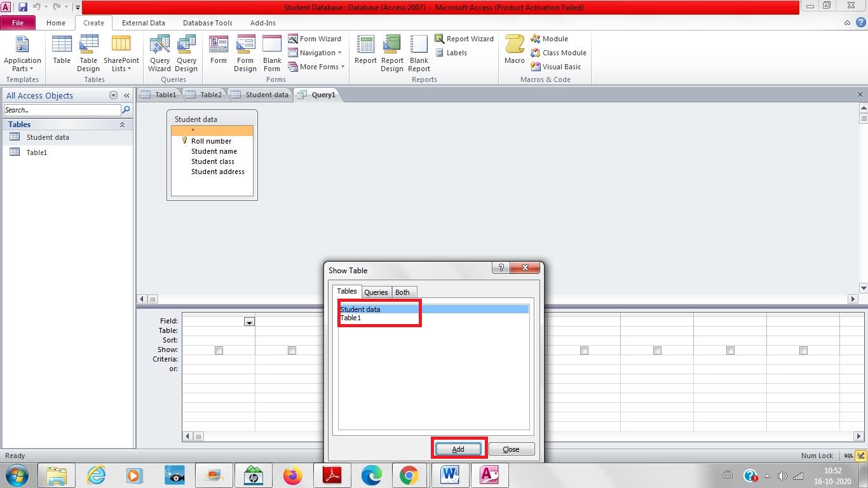868x488 pixels.
Task: Open Form Design view
Action: (245, 54)
